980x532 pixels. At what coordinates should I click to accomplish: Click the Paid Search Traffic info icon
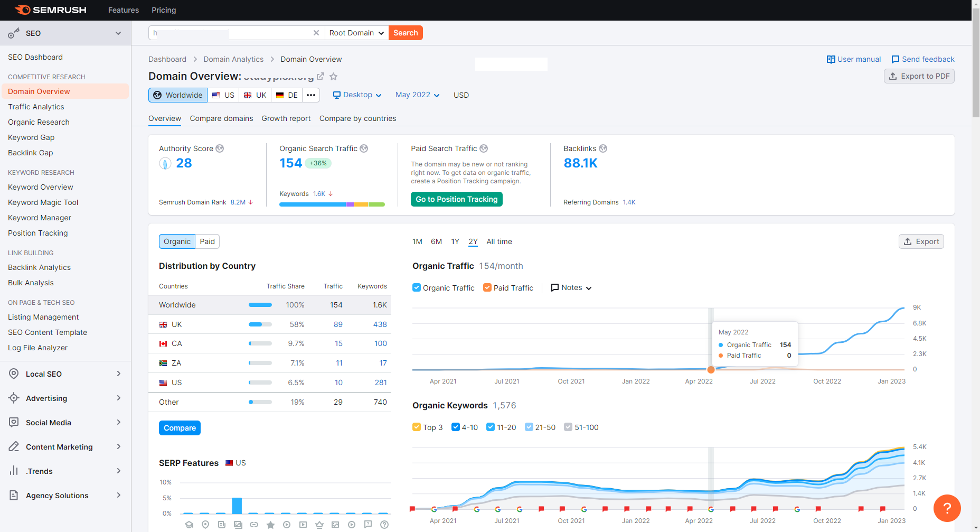484,148
